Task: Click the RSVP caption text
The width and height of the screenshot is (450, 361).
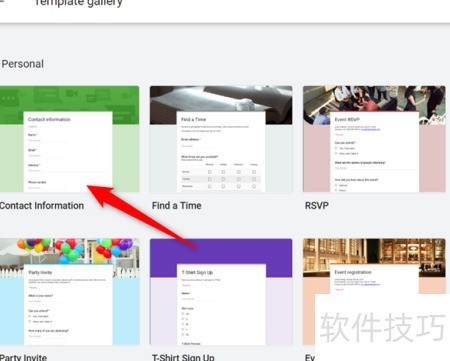Action: pos(317,206)
